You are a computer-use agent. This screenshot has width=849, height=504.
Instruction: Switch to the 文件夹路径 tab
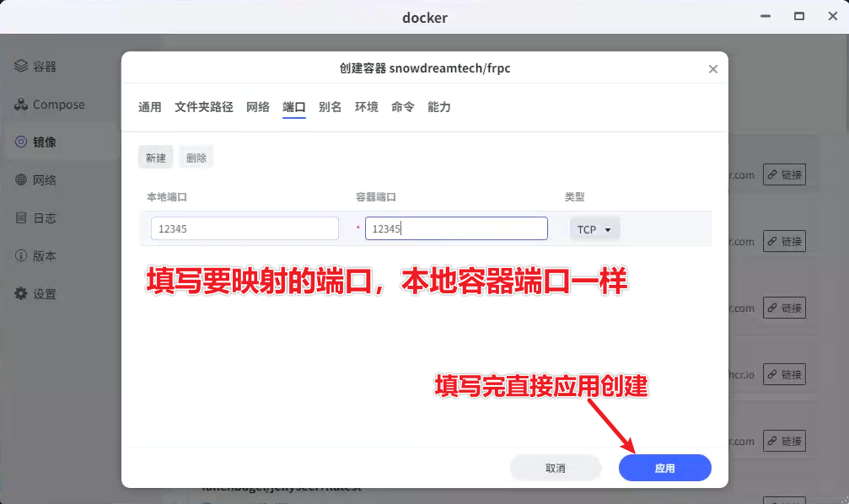point(203,107)
